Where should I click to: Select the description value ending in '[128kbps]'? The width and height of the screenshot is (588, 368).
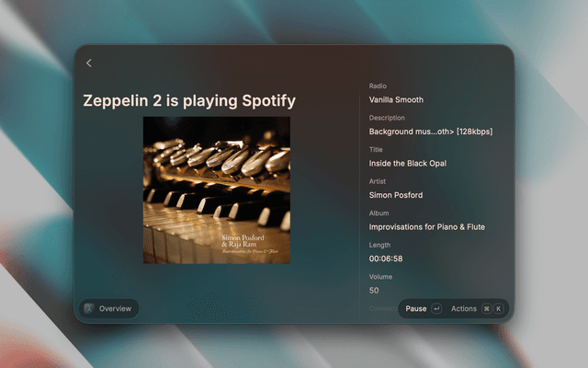click(x=431, y=132)
